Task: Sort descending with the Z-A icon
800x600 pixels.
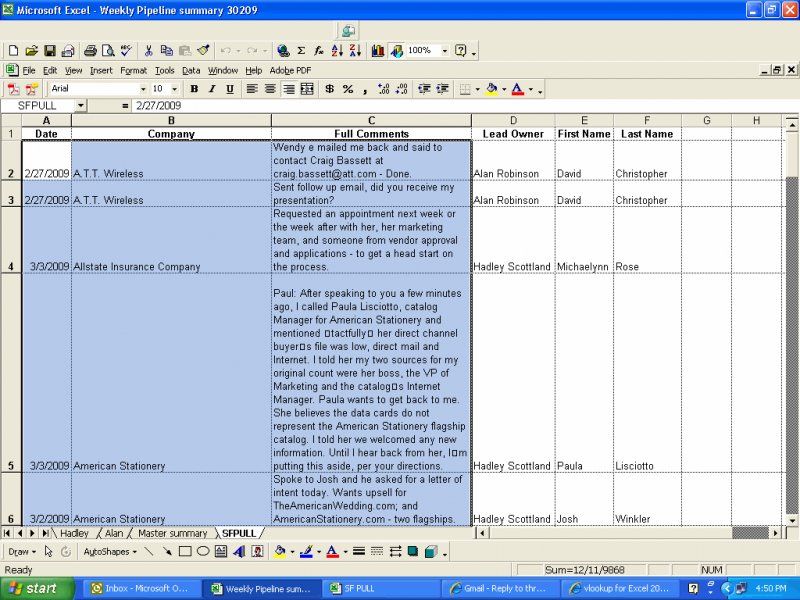Action: (x=355, y=51)
